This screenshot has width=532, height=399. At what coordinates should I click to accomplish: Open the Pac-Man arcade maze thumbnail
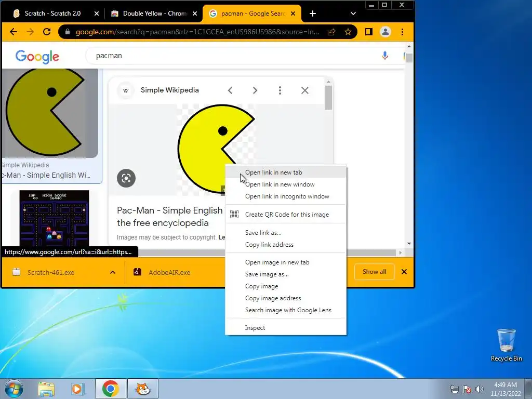[54, 218]
